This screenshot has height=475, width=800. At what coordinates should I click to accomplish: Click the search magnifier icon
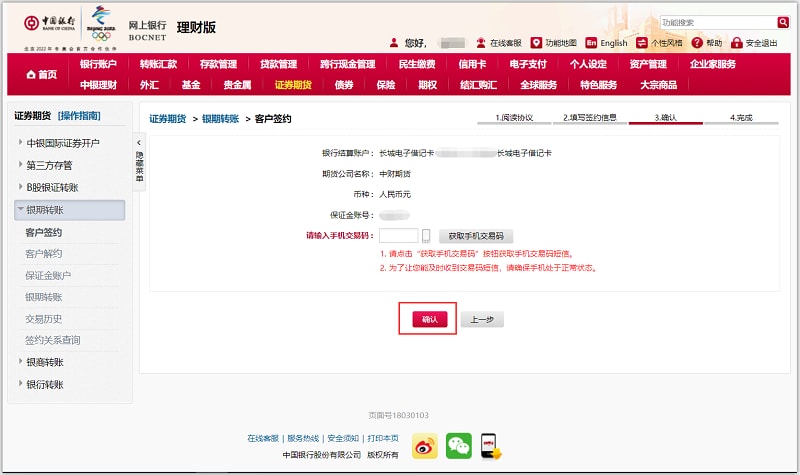point(783,22)
